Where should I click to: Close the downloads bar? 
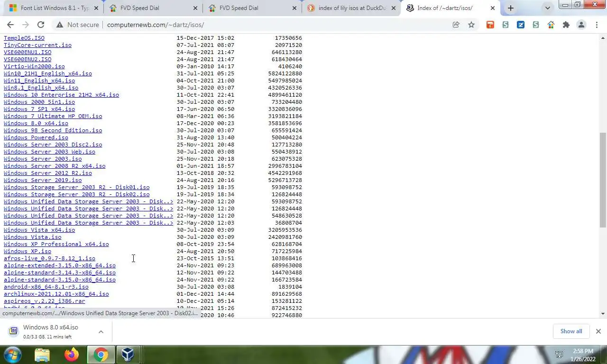[x=598, y=331]
